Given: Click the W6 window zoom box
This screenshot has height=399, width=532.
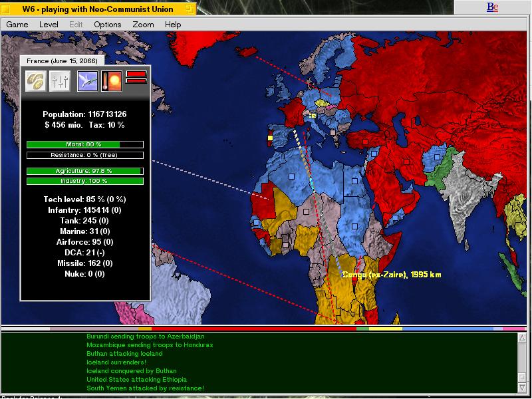Looking at the screenshot, I should coord(190,9).
